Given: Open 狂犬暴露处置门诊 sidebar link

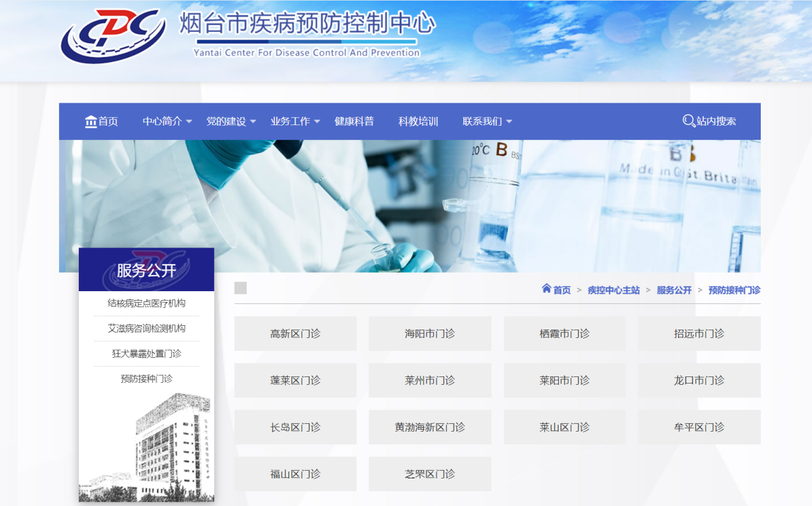Looking at the screenshot, I should tap(146, 353).
